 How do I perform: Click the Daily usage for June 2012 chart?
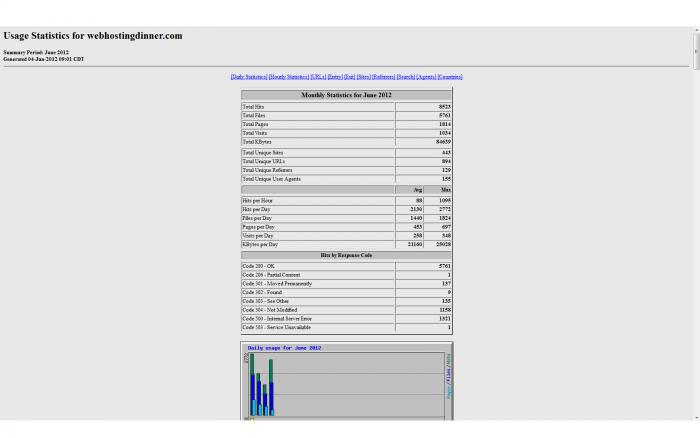pyautogui.click(x=346, y=381)
